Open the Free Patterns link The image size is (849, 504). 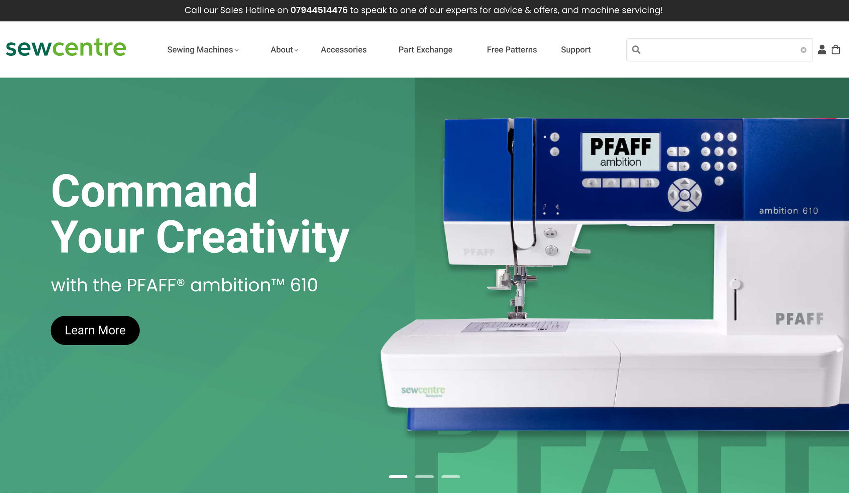pyautogui.click(x=511, y=50)
